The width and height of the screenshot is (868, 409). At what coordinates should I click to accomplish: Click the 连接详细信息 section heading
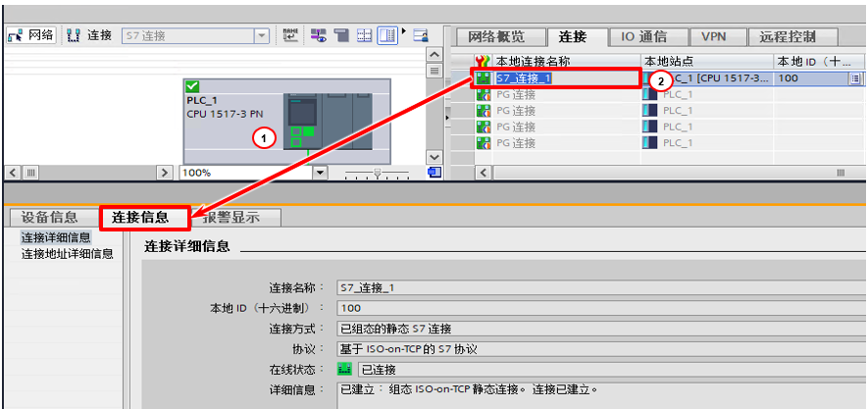(186, 247)
